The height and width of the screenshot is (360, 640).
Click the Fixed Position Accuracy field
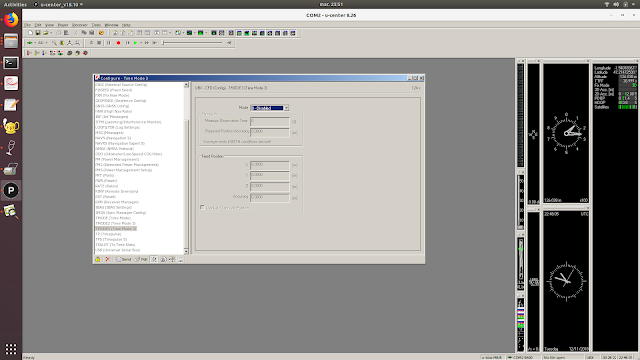[269, 197]
